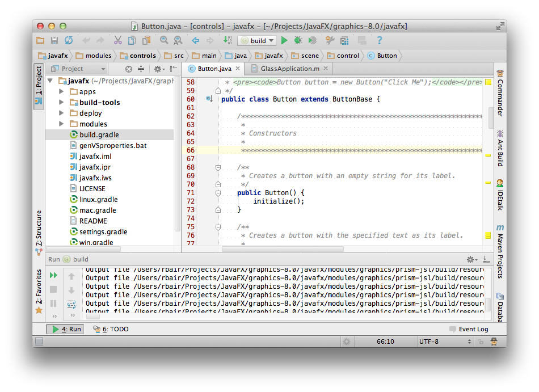
Task: Click the Synchronize icon in toolbar
Action: coord(69,40)
